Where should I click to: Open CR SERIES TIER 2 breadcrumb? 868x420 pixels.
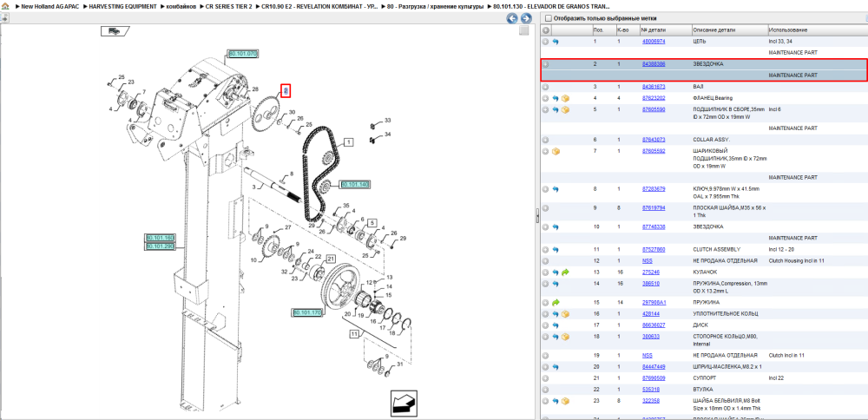click(228, 6)
